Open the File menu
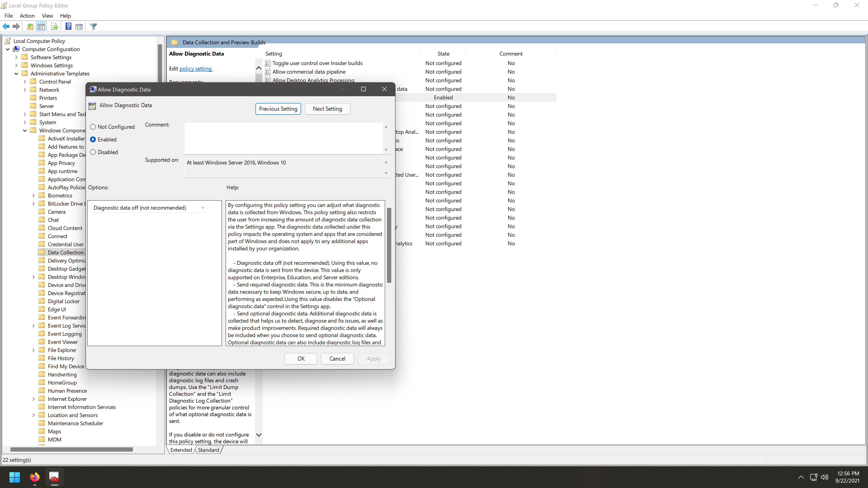The image size is (868, 488). pos(9,16)
